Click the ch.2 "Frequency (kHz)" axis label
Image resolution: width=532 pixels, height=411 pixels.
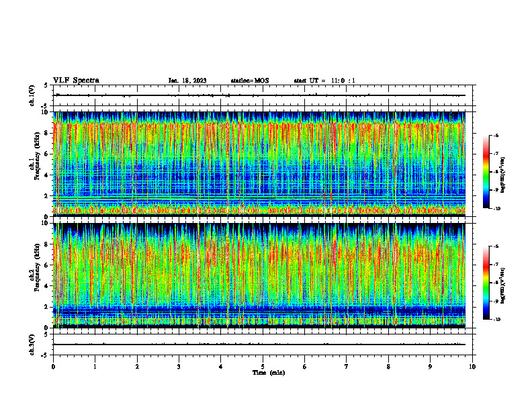point(37,267)
